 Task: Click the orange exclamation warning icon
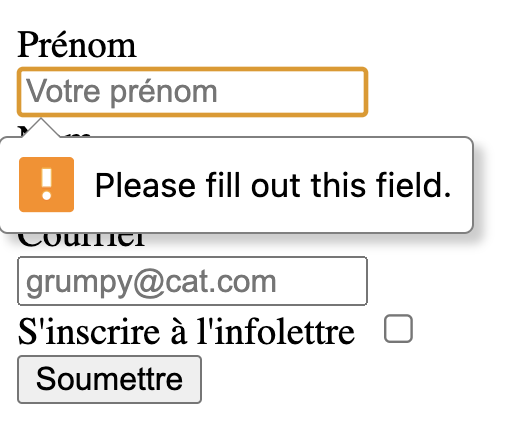tap(46, 184)
